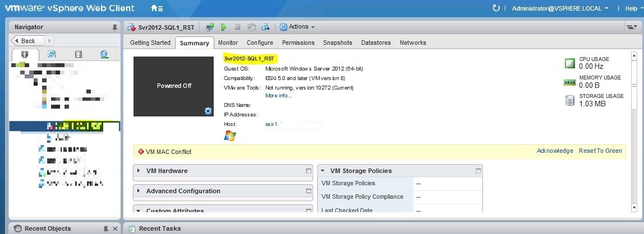Click the Powered Off console thumbnail

[x=174, y=86]
